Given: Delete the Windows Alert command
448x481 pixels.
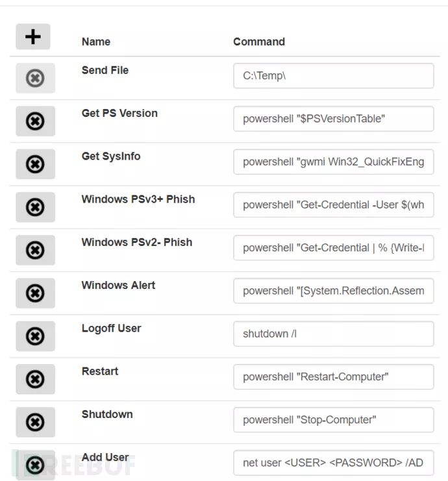Looking at the screenshot, I should pos(35,293).
